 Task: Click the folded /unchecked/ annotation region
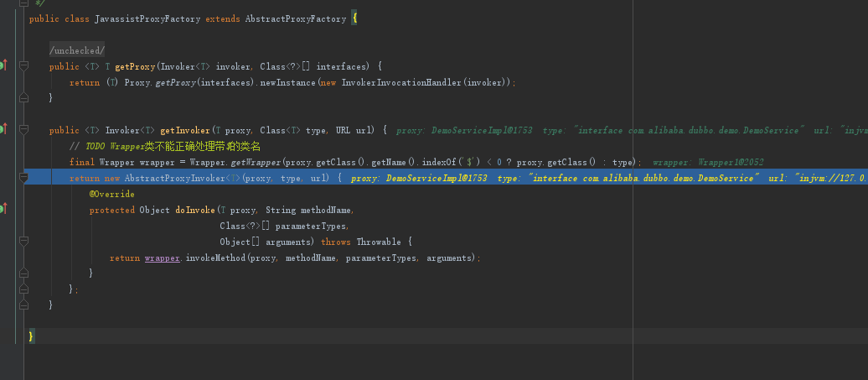tap(77, 50)
